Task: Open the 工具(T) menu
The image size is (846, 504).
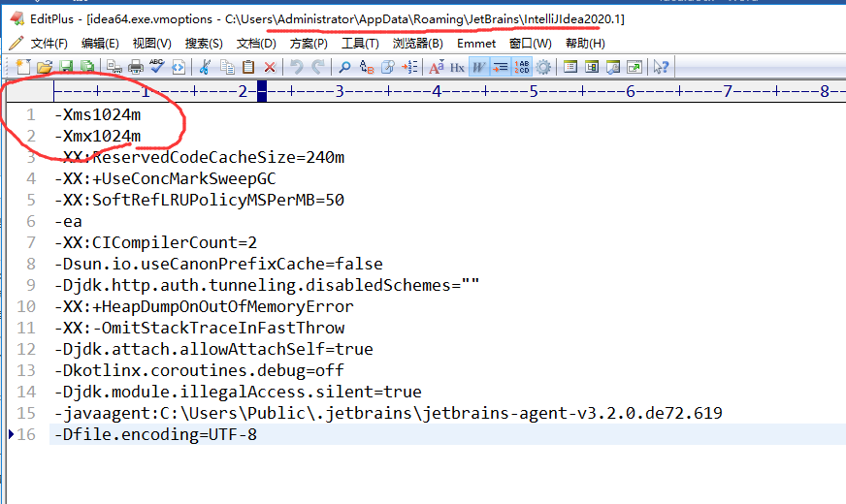Action: click(360, 43)
